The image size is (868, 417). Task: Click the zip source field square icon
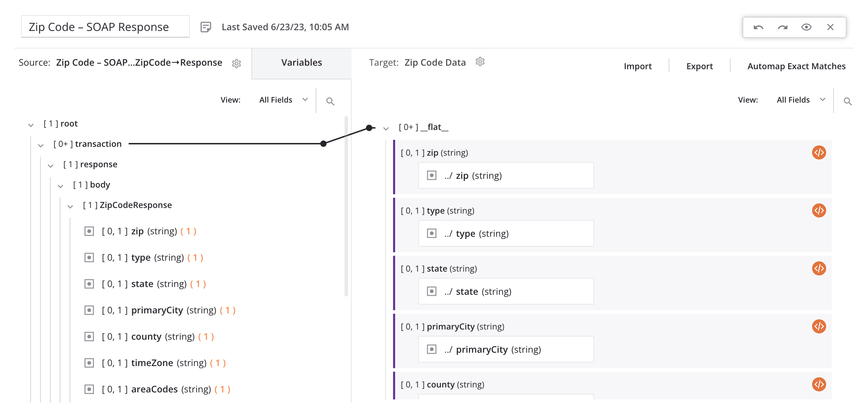[89, 232]
